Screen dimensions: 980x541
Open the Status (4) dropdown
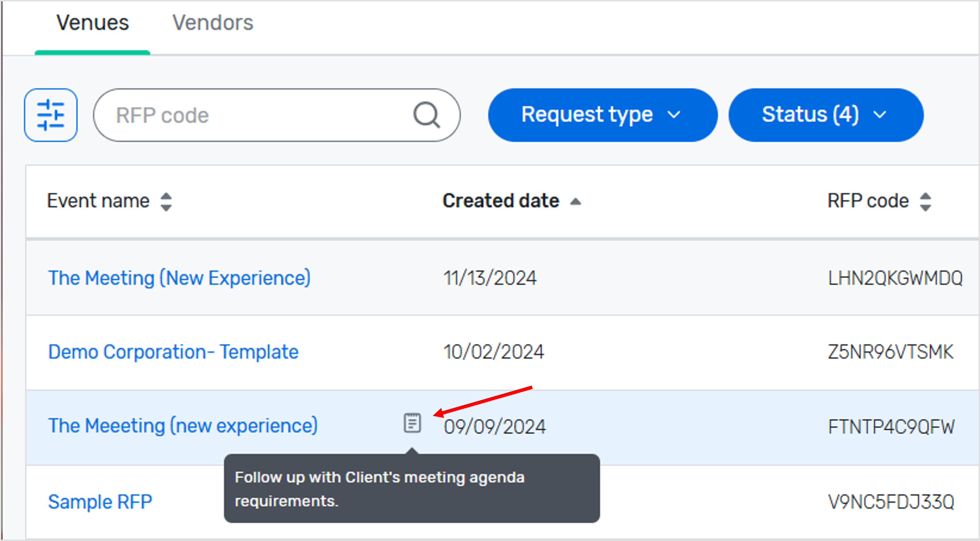tap(826, 114)
